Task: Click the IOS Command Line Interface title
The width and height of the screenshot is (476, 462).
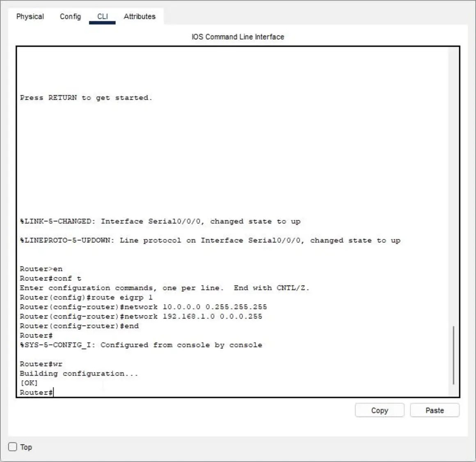Action: coord(237,36)
